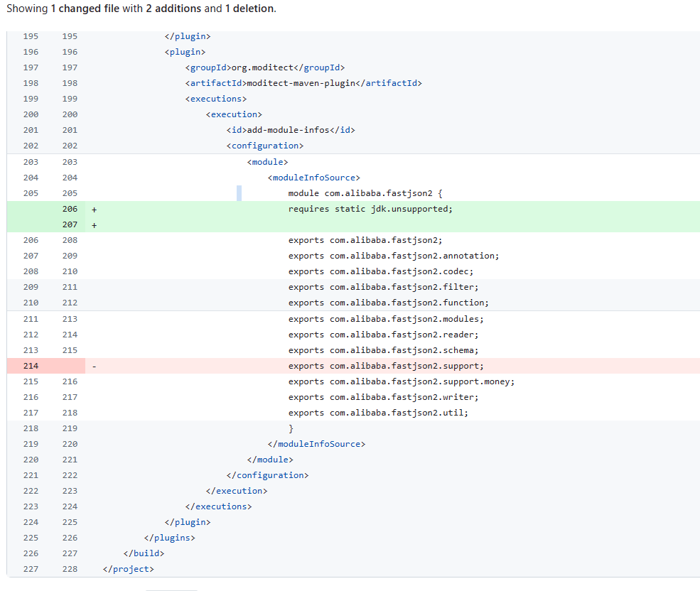Click the minus marker on deleted line 214
700x591 pixels.
pos(94,367)
